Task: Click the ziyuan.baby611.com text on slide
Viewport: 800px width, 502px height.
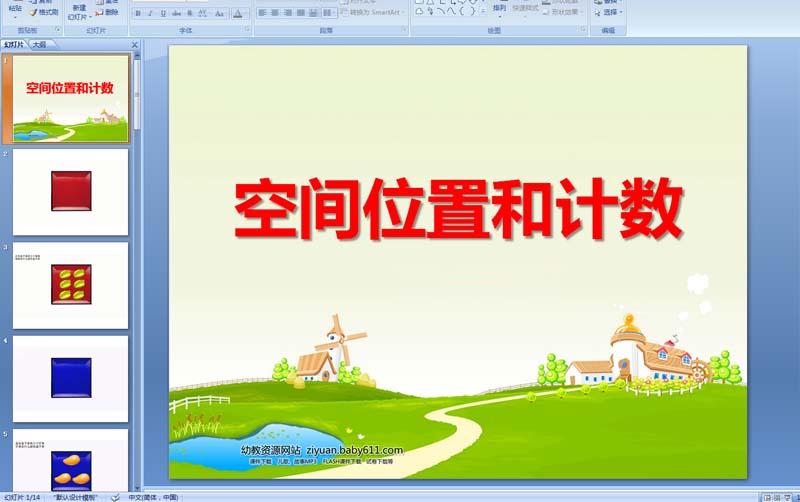Action: [355, 450]
